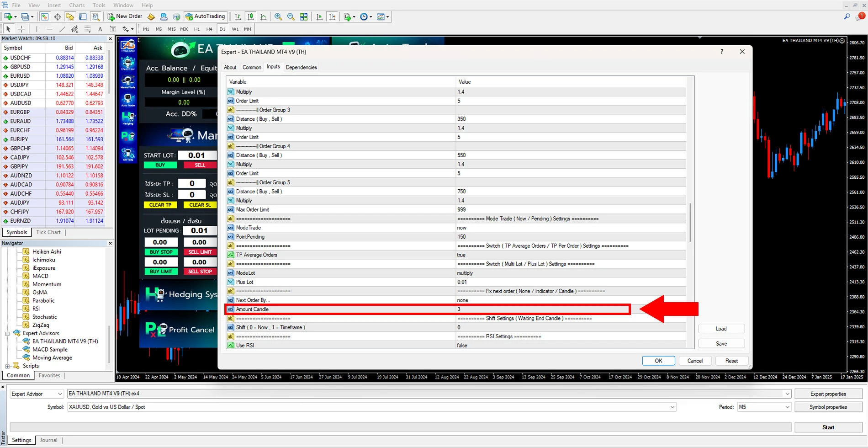Click the Start button in tester
This screenshot has width=868, height=448.
(x=828, y=427)
